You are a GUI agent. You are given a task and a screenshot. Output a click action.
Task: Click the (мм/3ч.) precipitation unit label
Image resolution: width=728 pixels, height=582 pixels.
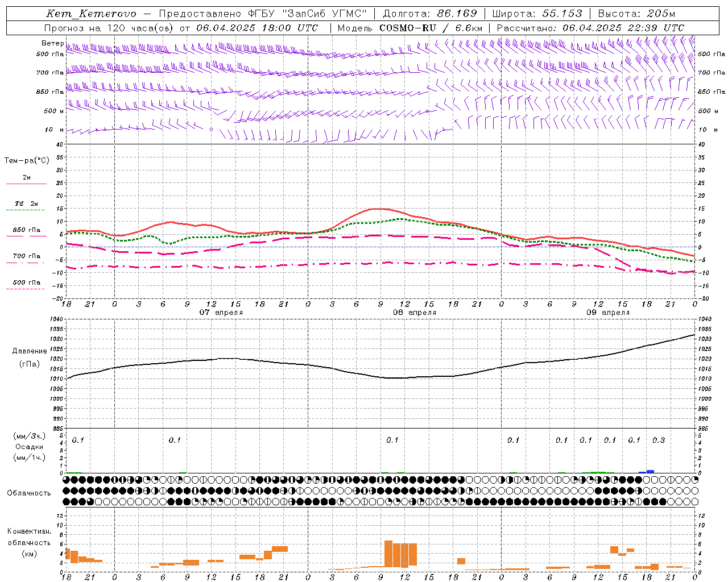(x=30, y=436)
